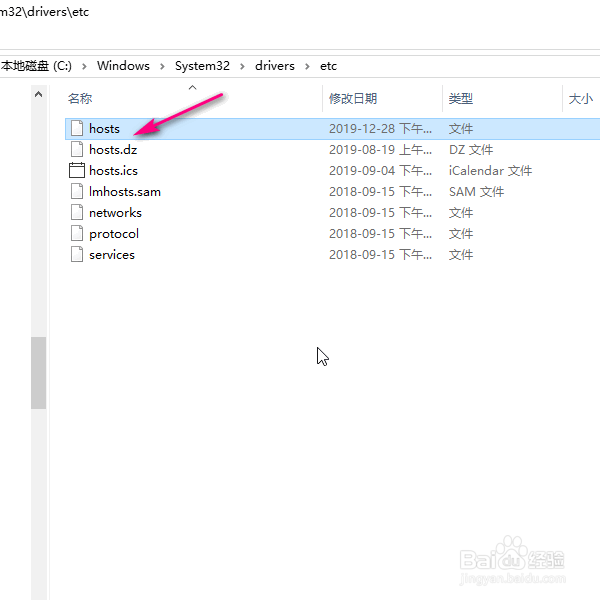This screenshot has height=600, width=600.
Task: Click the hosts.dz file name
Action: click(x=113, y=150)
